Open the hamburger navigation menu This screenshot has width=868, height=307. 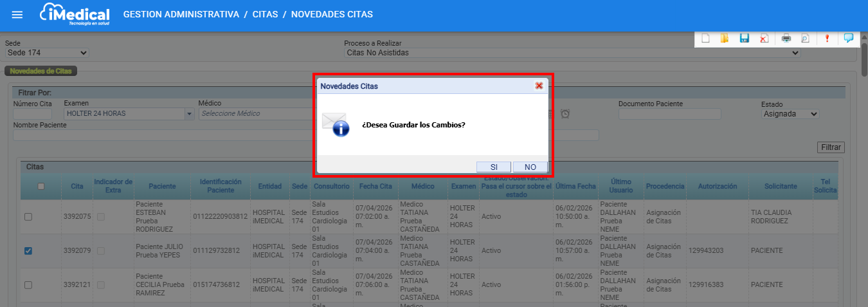click(17, 15)
